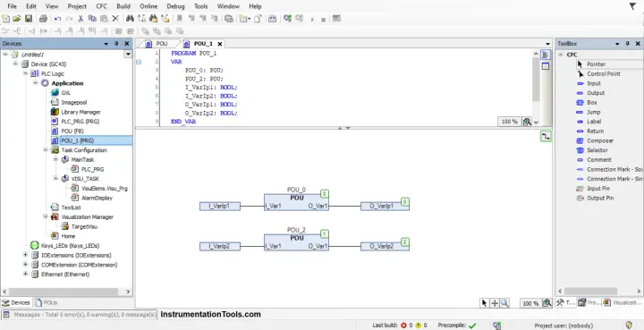Switch declaration editor to tabular view

tap(546, 66)
